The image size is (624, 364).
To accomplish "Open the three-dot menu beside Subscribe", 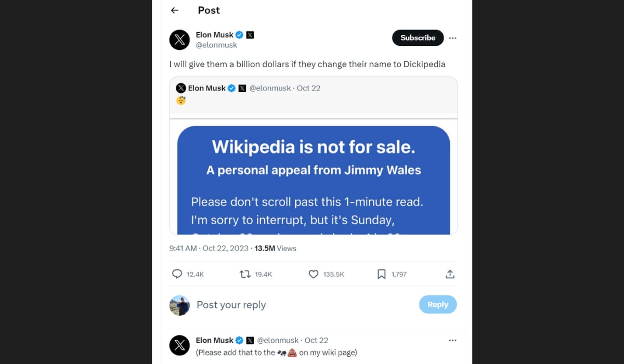I will [x=452, y=38].
